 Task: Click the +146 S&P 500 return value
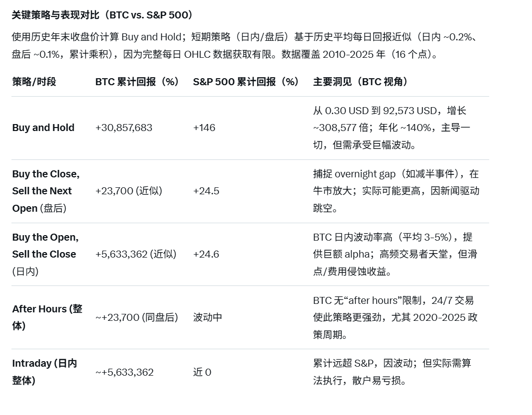[x=204, y=128]
